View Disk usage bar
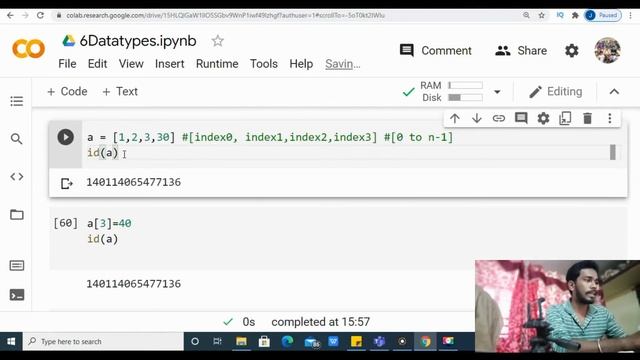The image size is (640, 360). (x=465, y=98)
